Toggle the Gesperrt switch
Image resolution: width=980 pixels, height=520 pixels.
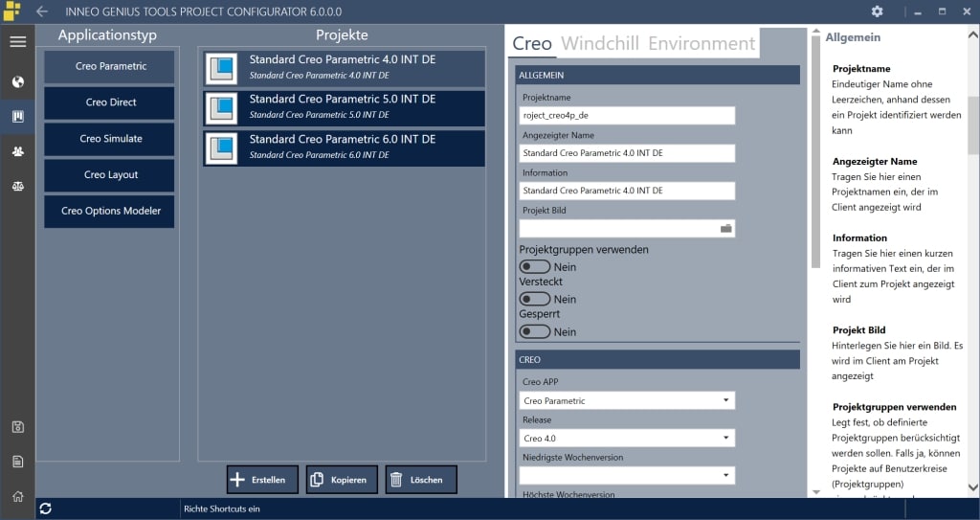click(534, 331)
